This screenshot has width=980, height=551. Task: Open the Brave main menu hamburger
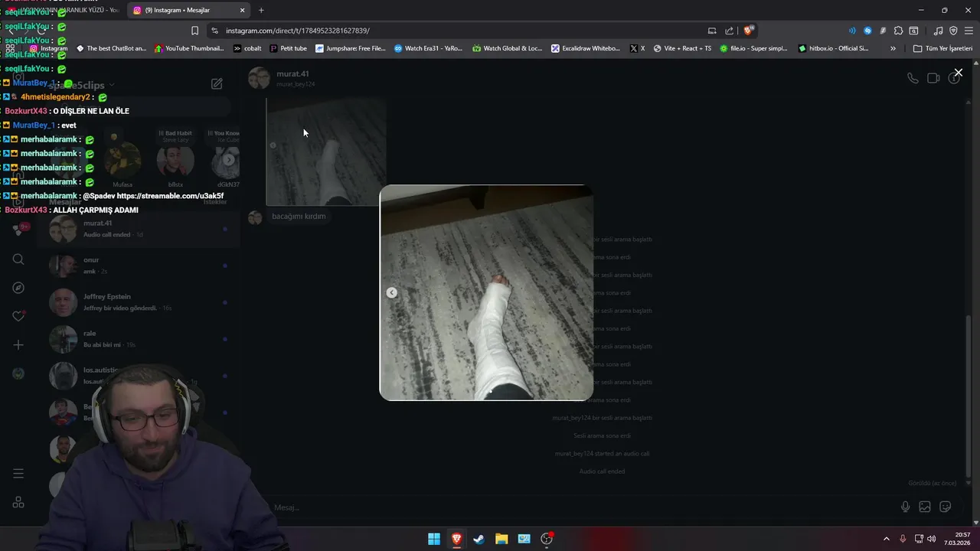click(969, 31)
